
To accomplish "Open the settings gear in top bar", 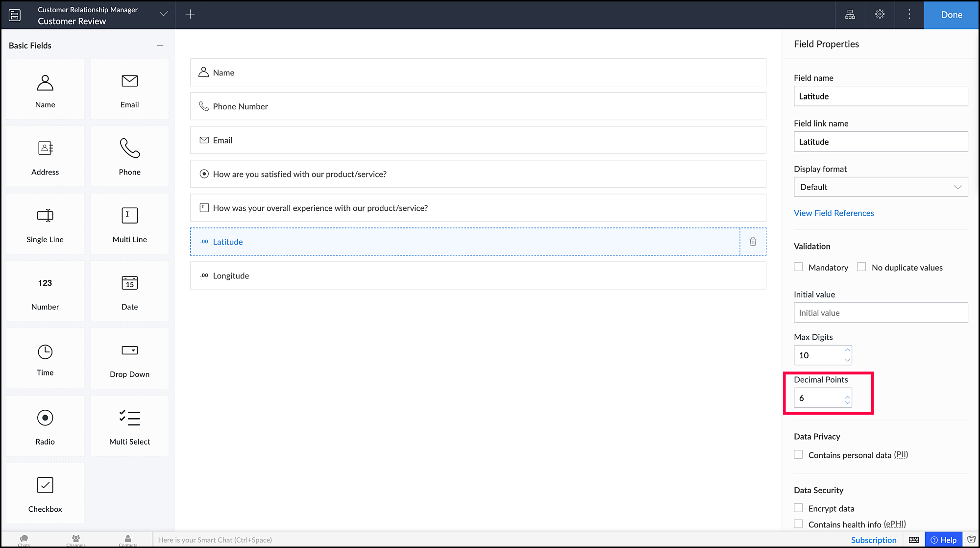I will [x=880, y=14].
